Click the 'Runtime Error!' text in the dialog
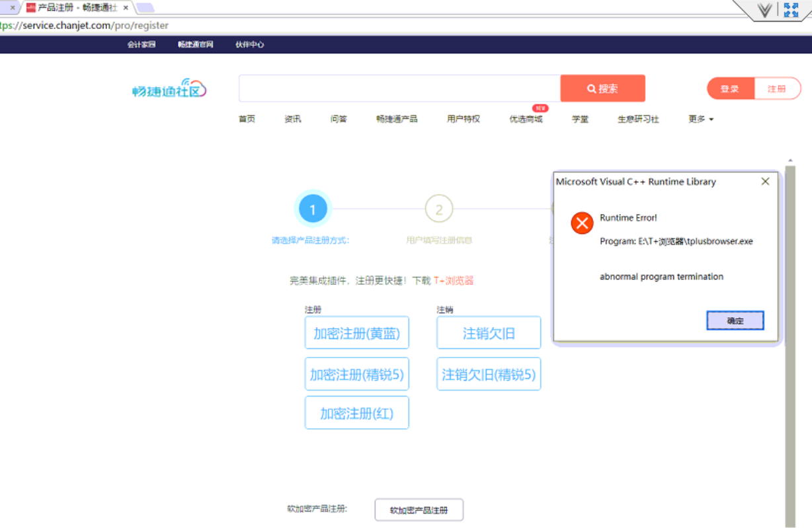Viewport: 812px width, 528px height. [628, 217]
